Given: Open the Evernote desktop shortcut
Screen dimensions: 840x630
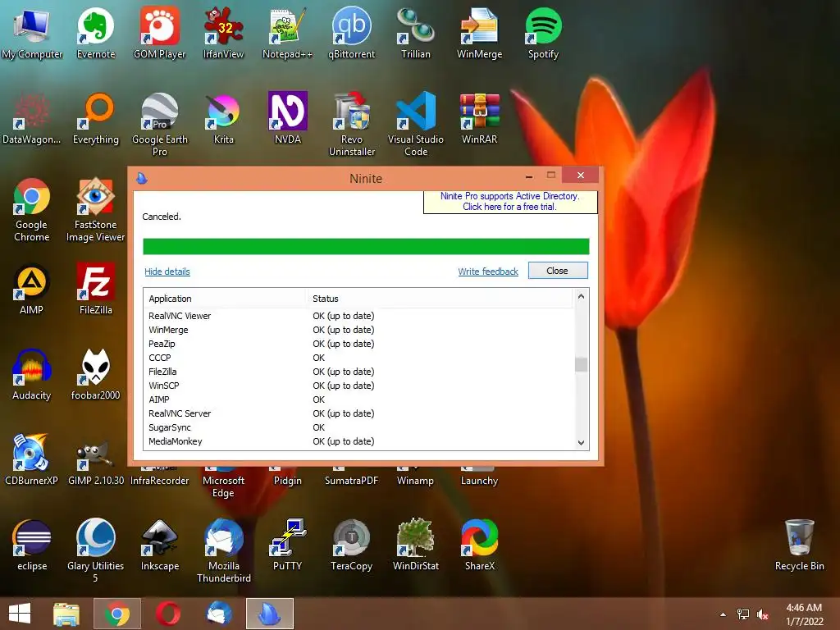Looking at the screenshot, I should coord(96,32).
